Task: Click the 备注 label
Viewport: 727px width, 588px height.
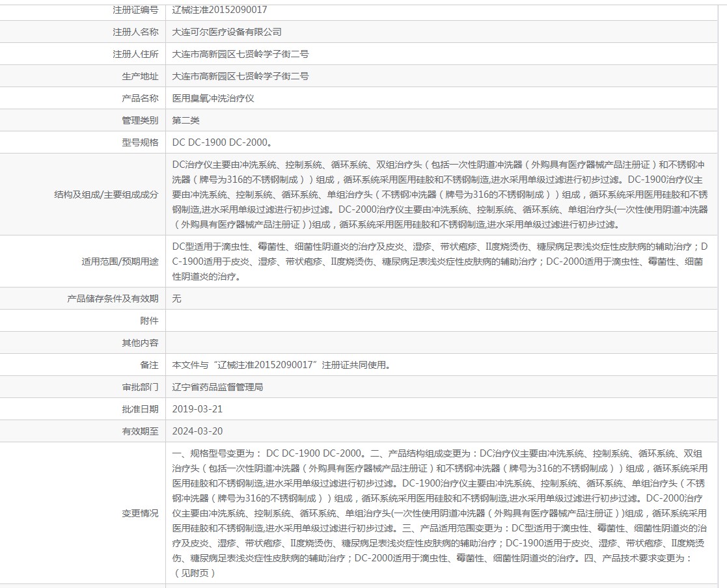Action: click(149, 365)
